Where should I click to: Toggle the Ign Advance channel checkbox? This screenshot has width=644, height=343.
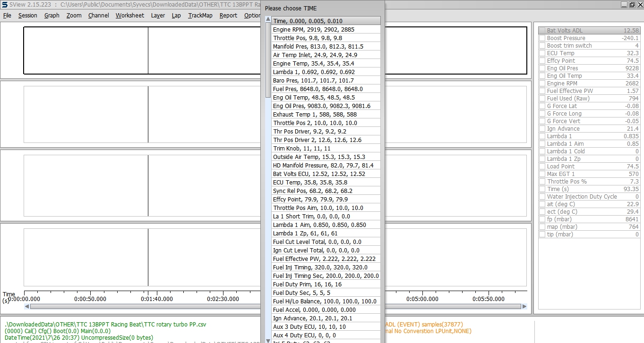coord(542,129)
